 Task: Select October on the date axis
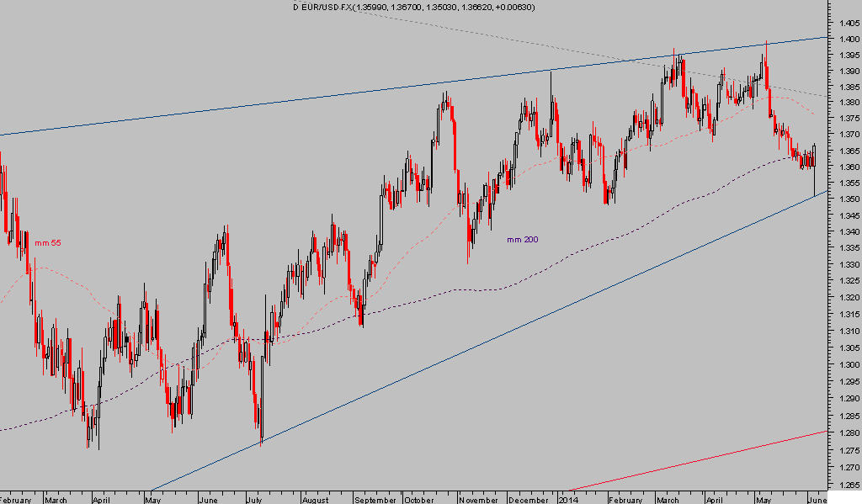point(418,499)
